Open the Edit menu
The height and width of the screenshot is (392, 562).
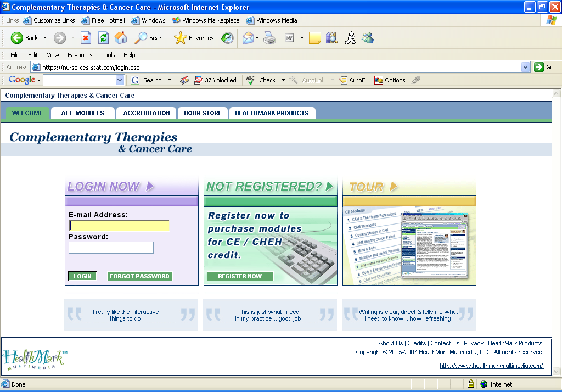click(33, 55)
